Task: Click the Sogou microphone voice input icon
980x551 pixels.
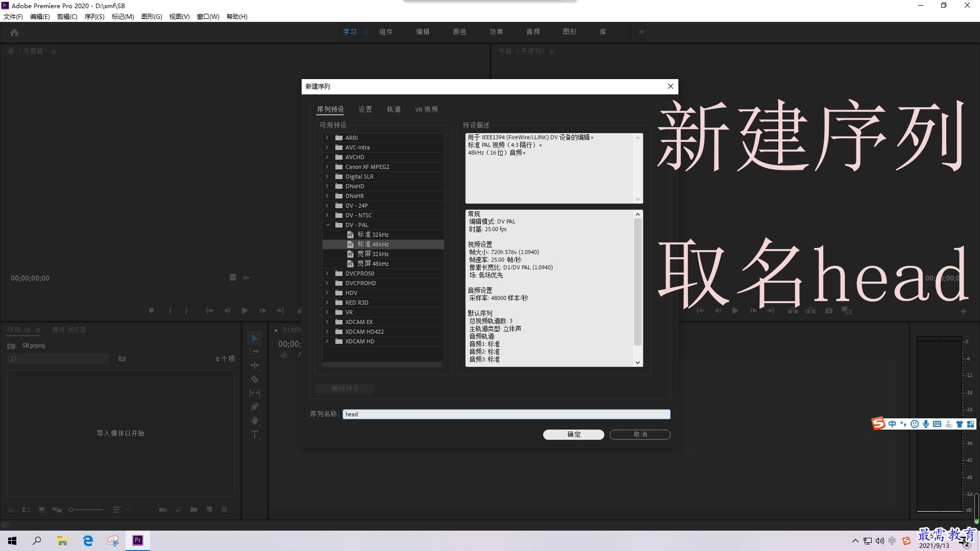Action: pos(926,424)
